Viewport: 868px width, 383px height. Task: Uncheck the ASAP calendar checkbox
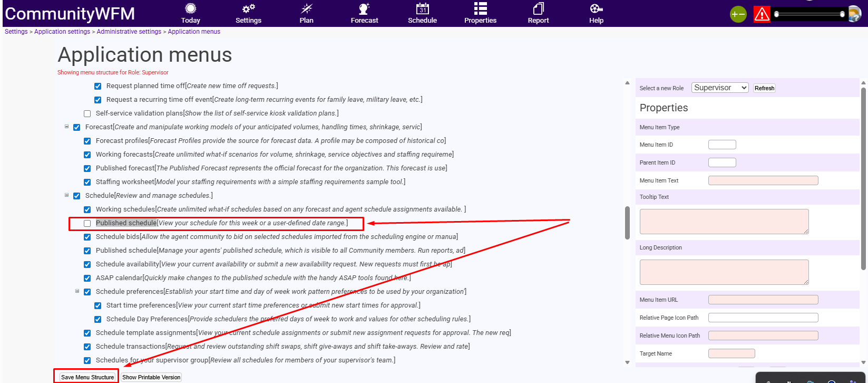(87, 278)
